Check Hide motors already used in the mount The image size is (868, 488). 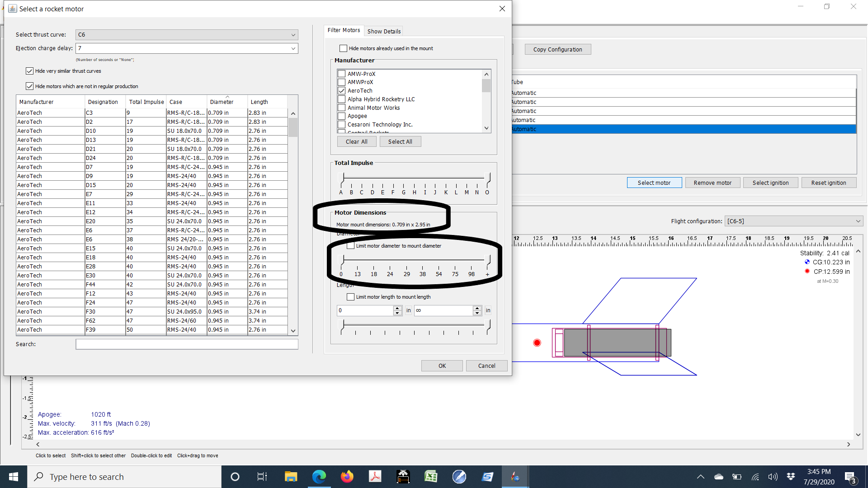pos(343,48)
